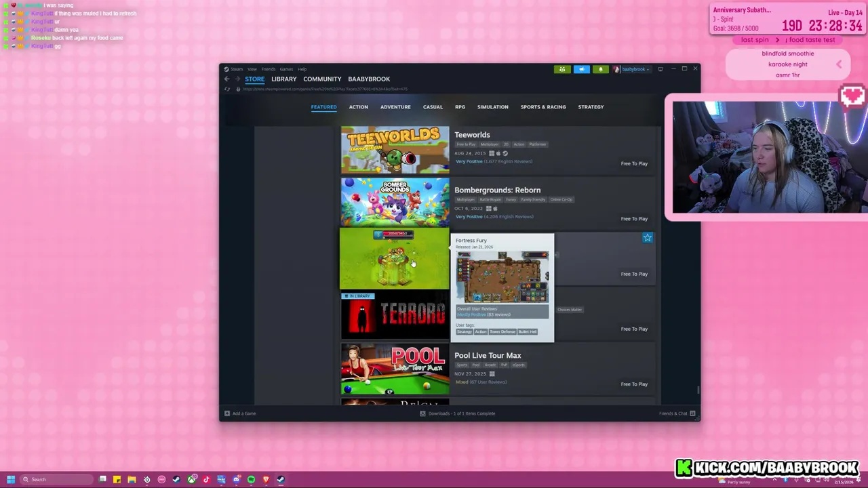
Task: Open Task View from the taskbar
Action: (x=102, y=479)
